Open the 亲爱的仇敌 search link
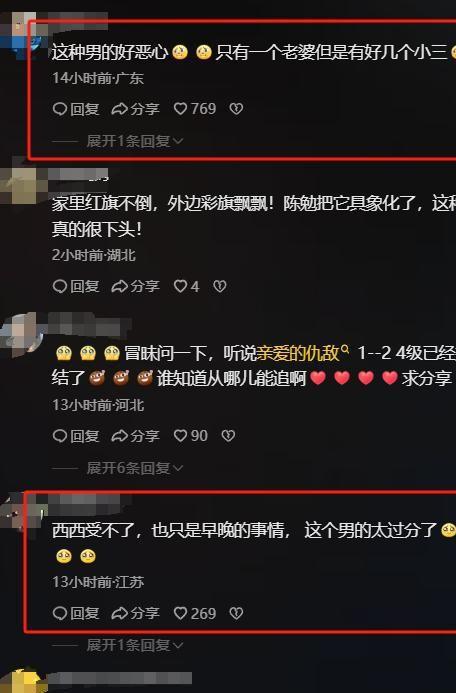The width and height of the screenshot is (456, 693). pyautogui.click(x=303, y=353)
